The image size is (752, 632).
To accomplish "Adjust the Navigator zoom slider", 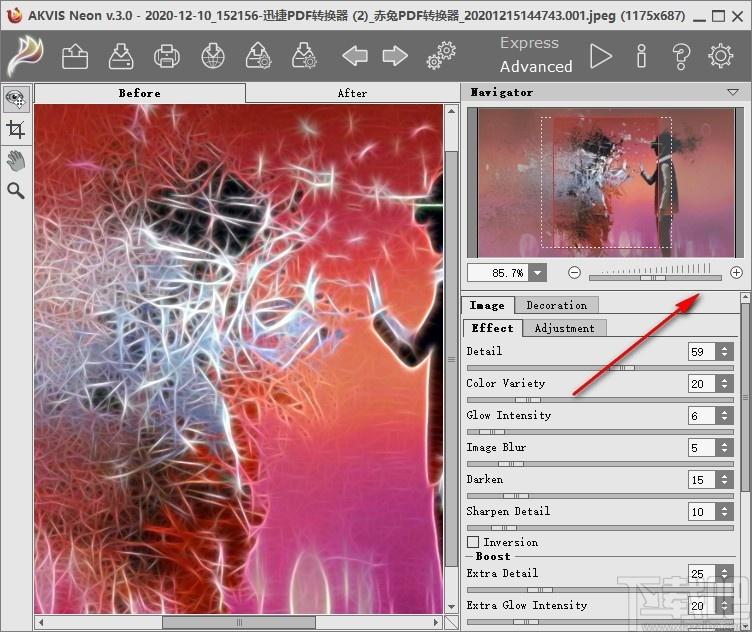I will (655, 278).
